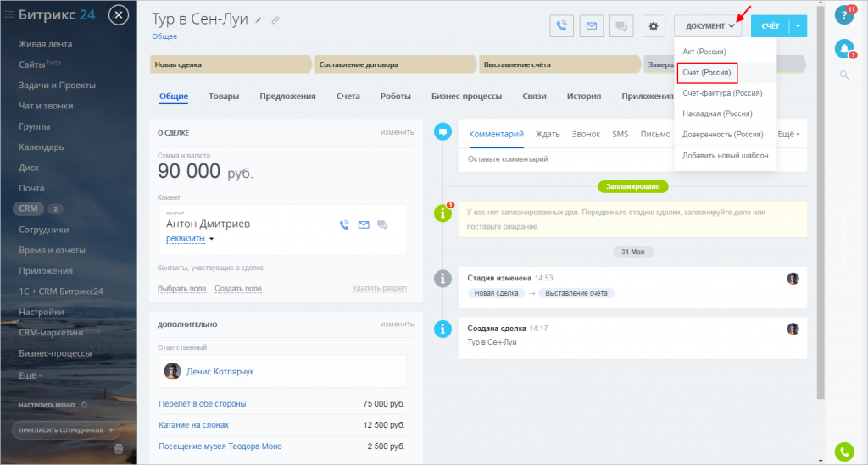The image size is (868, 465).
Task: Email contact Антон Дмитриев via envelope icon
Action: [x=363, y=224]
